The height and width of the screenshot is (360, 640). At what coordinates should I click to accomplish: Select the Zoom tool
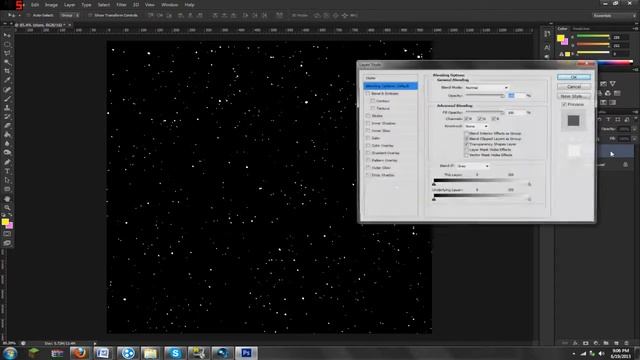7,208
